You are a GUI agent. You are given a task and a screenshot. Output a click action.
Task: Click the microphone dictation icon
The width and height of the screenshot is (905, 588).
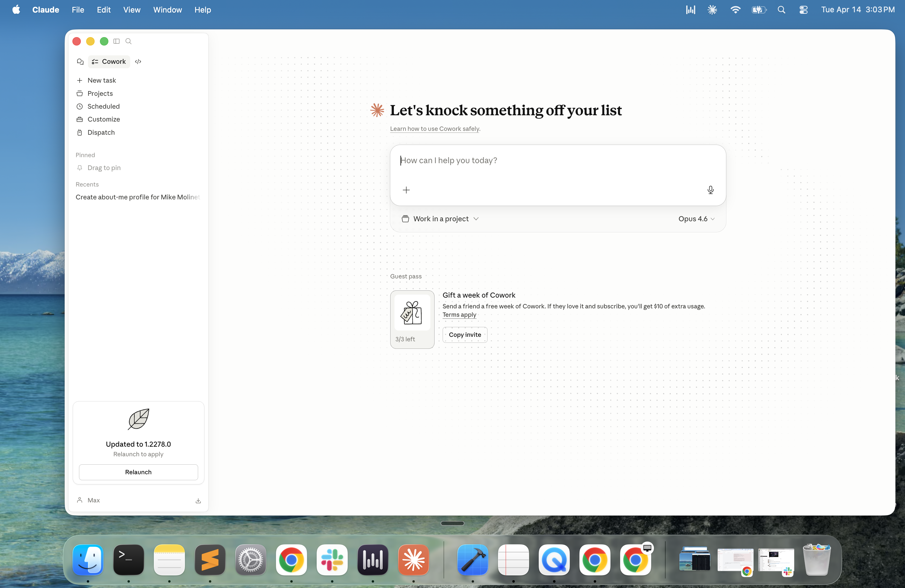[x=710, y=190]
